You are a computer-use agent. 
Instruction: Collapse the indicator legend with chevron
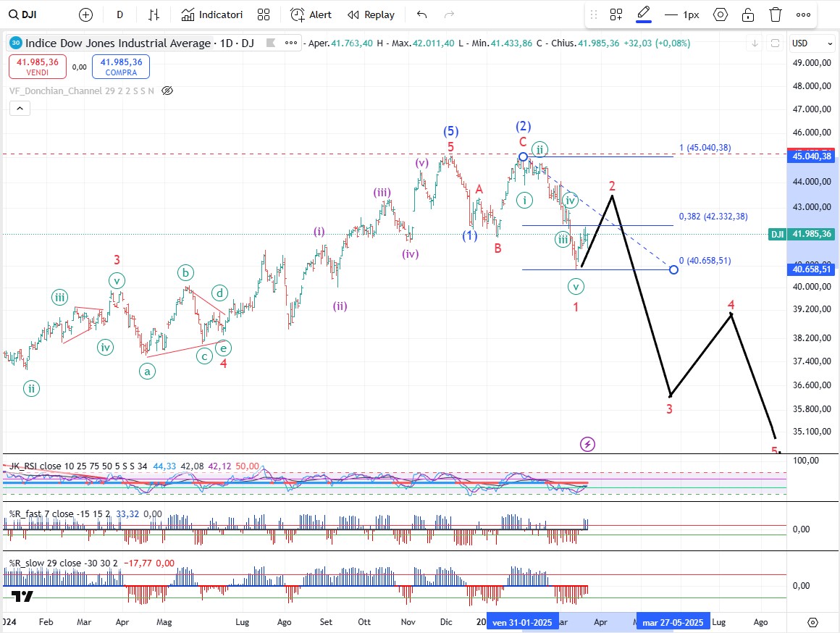[19, 109]
